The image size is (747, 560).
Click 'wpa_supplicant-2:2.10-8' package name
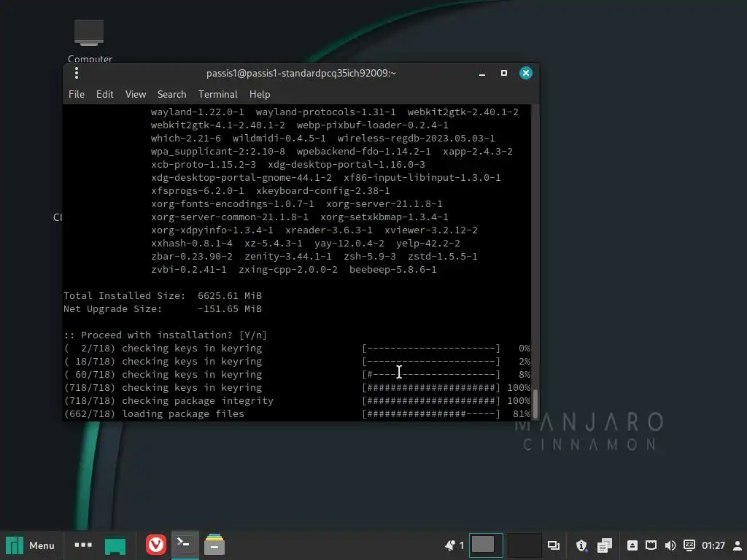217,152
